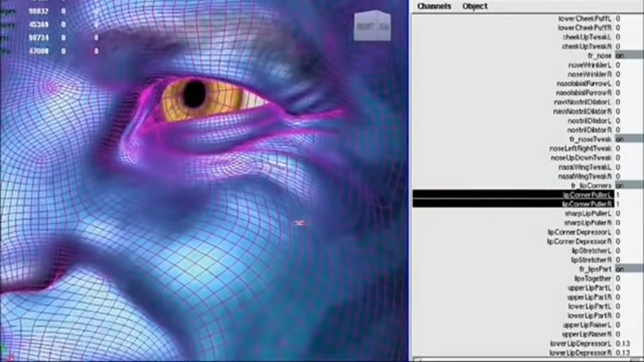Select the upperLipRaiserL attribute name

point(586,325)
